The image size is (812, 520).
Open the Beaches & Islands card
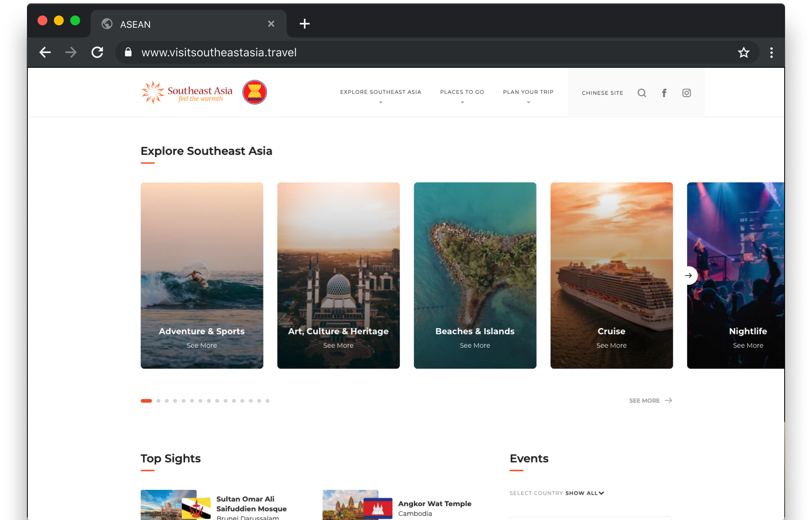(475, 276)
